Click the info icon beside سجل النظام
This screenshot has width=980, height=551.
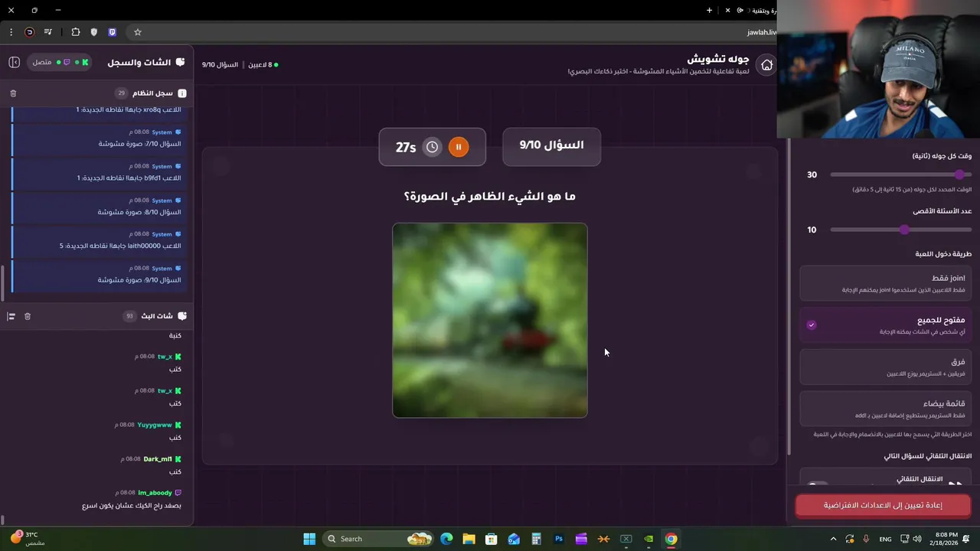coord(181,93)
